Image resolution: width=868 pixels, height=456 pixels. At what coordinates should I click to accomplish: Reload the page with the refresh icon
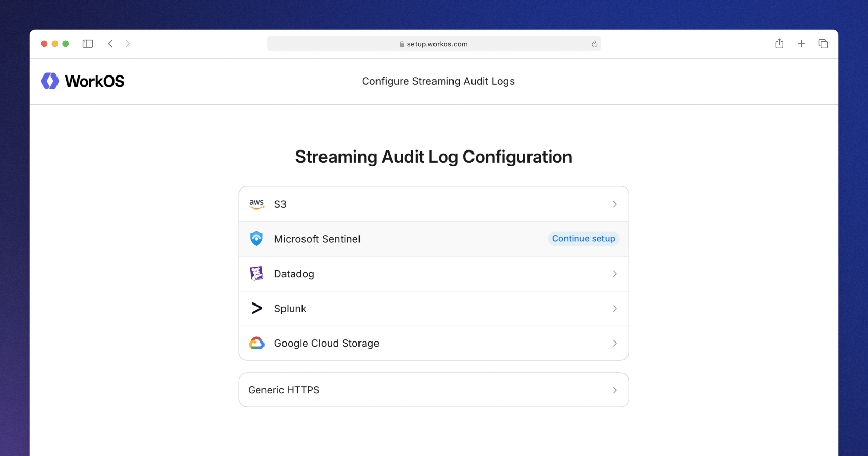click(594, 44)
